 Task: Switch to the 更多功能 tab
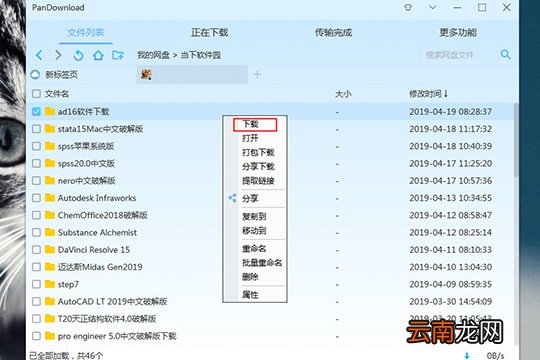point(458,33)
